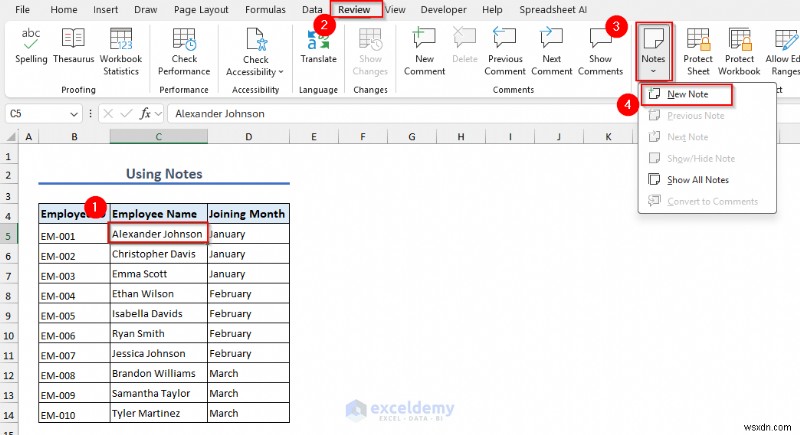The height and width of the screenshot is (435, 800).
Task: Select the Joining Month header cell
Action: point(248,214)
